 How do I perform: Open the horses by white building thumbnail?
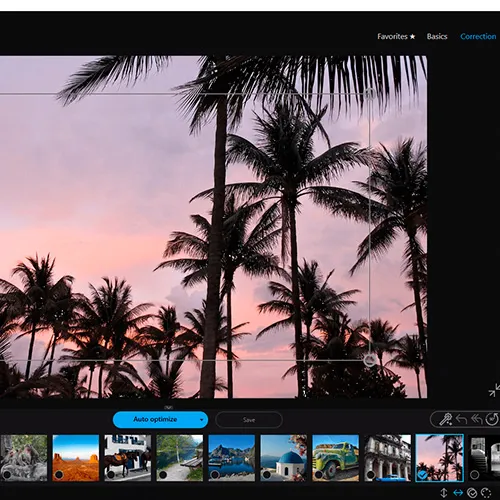128,457
